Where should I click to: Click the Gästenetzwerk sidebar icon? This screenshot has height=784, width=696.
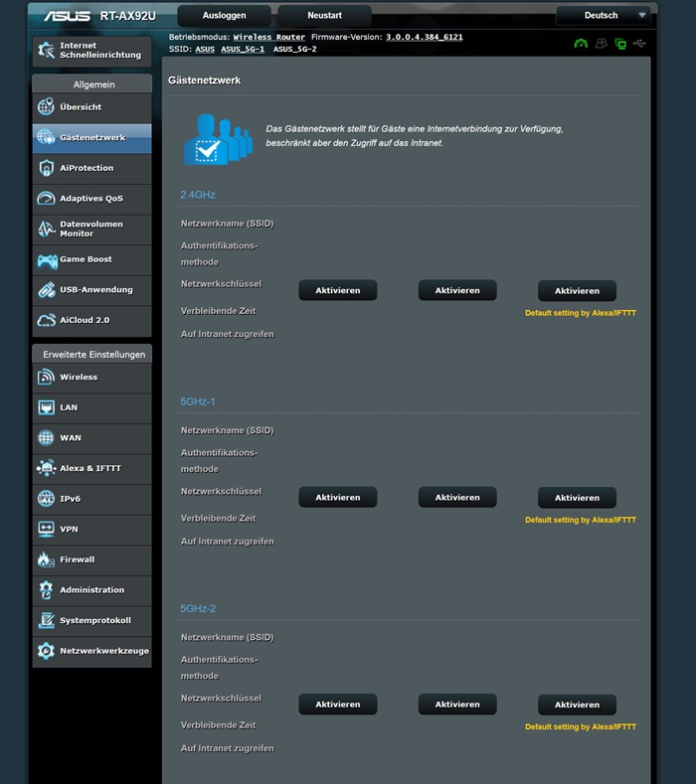point(46,137)
